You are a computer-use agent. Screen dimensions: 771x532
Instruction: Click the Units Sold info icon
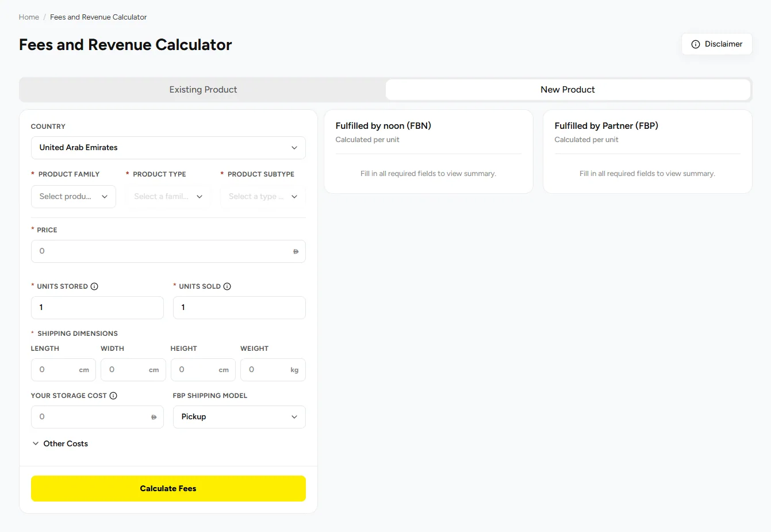point(227,286)
